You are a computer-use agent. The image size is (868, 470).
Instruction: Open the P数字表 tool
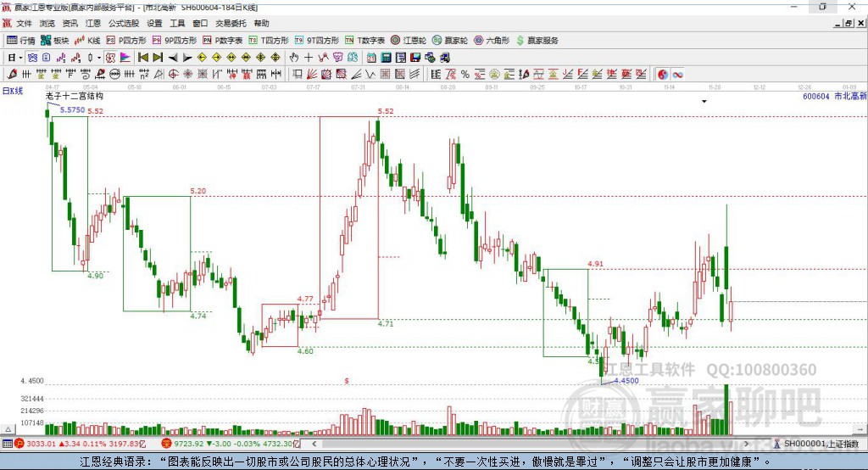point(223,41)
